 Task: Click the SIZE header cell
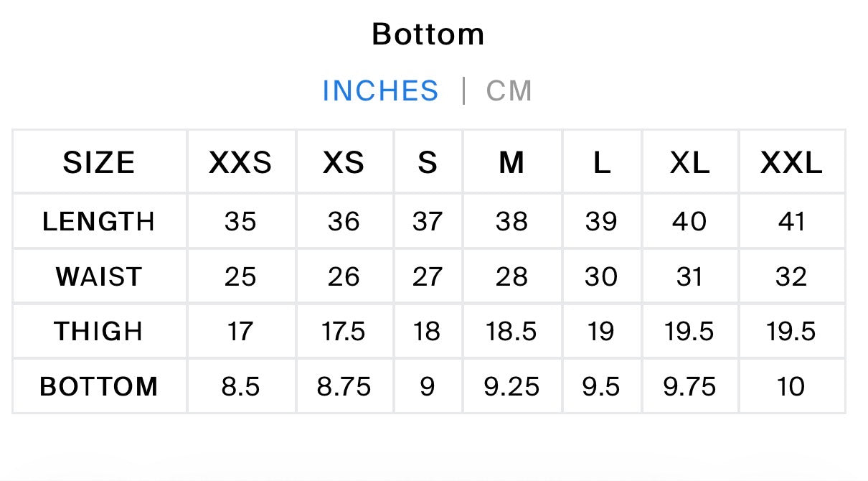coord(99,164)
